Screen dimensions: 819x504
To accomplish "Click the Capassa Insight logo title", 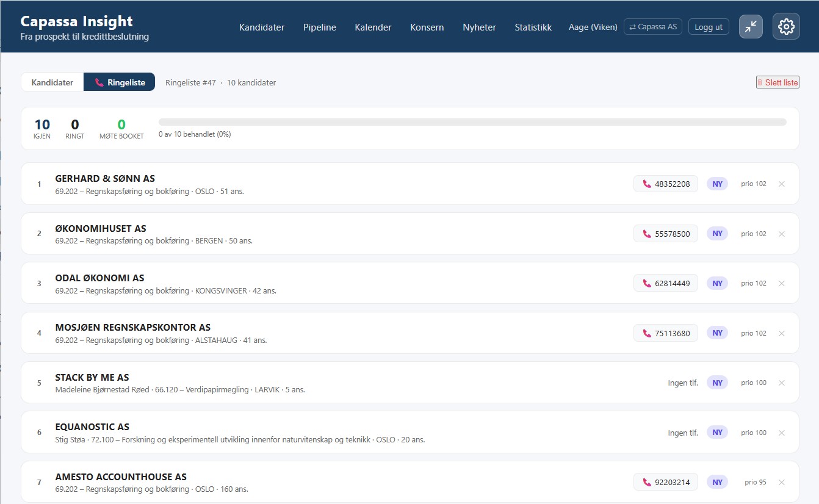I will (76, 21).
